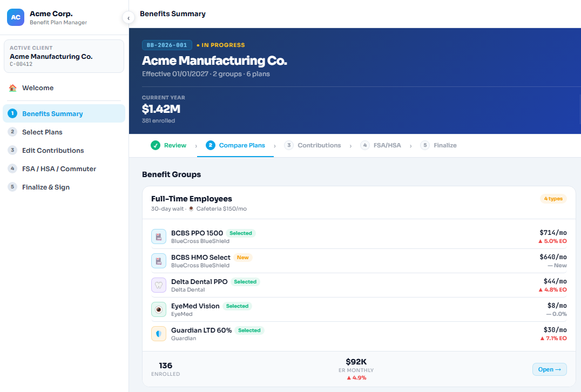Viewport: 581px width, 392px height.
Task: Open Benefits Summary in the sidebar
Action: pyautogui.click(x=64, y=113)
